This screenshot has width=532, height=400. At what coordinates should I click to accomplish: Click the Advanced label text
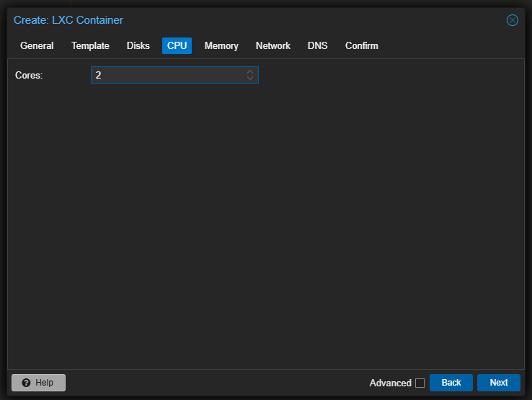390,383
